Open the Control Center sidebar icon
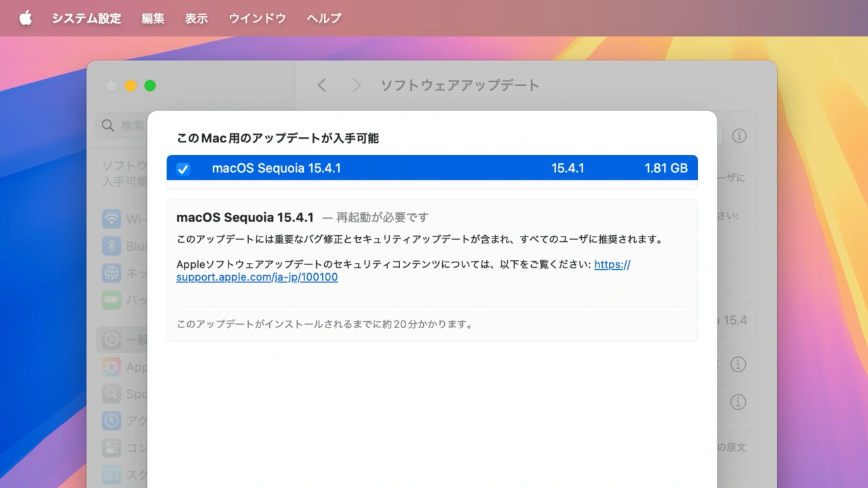The image size is (868, 488). [111, 447]
